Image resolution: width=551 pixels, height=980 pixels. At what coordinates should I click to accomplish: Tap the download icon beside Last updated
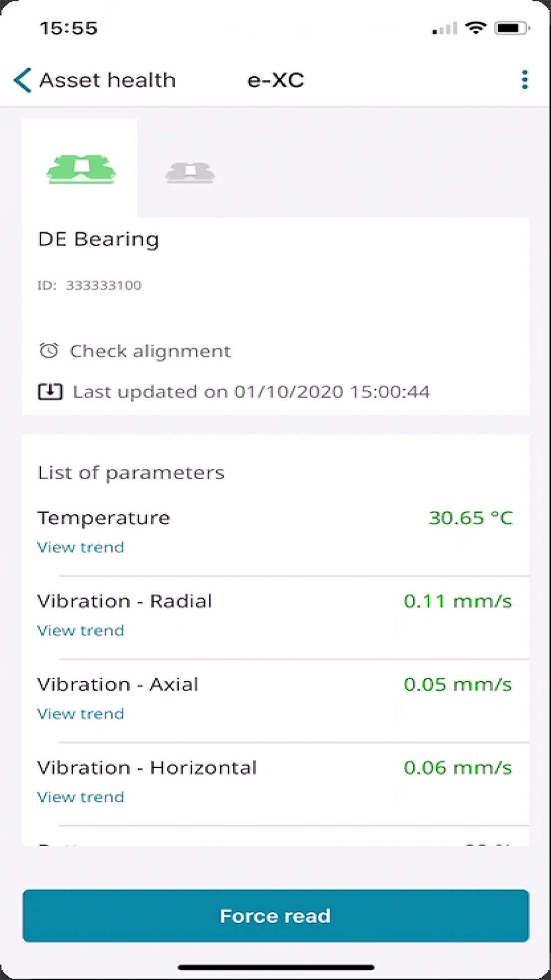pyautogui.click(x=50, y=391)
